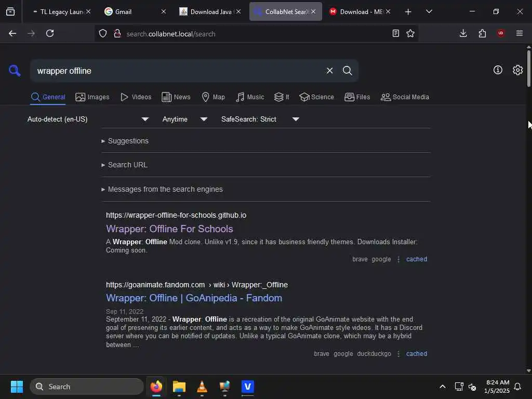This screenshot has height=399, width=532.
Task: Select the Social Media search category
Action: pyautogui.click(x=405, y=97)
